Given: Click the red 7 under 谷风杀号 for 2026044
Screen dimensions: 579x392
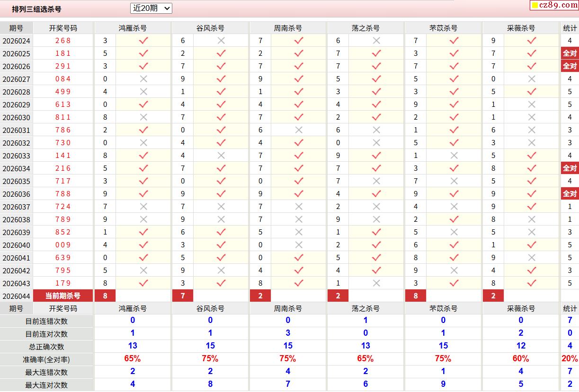Looking at the screenshot, I should coord(183,296).
